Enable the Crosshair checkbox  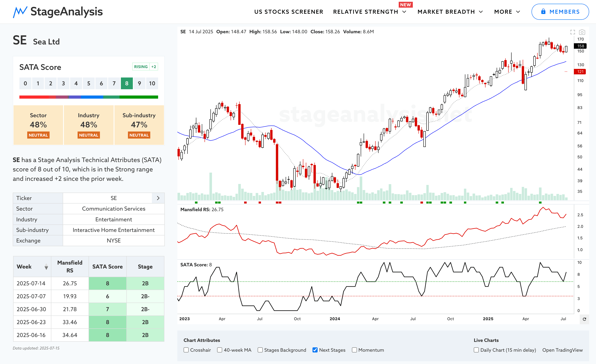click(186, 350)
